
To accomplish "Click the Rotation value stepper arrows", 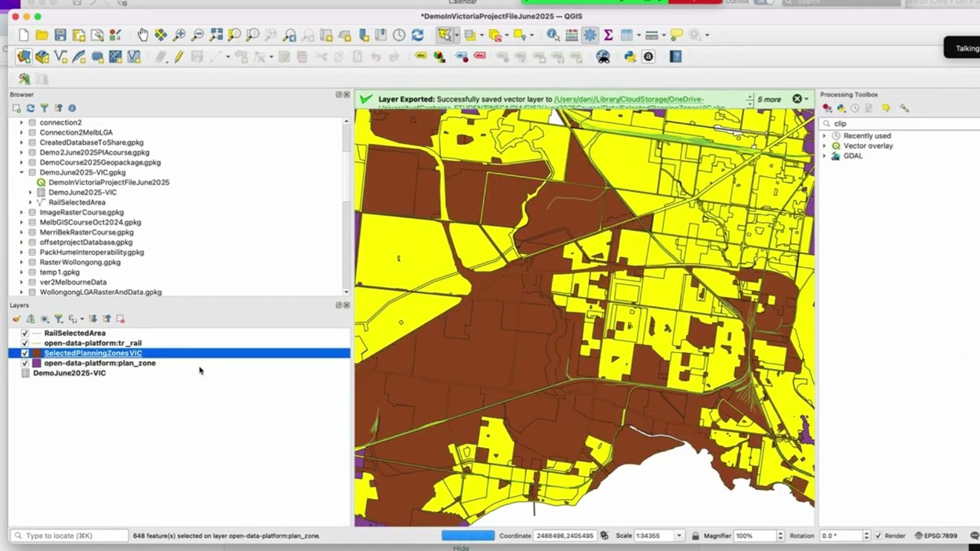I will (x=866, y=536).
